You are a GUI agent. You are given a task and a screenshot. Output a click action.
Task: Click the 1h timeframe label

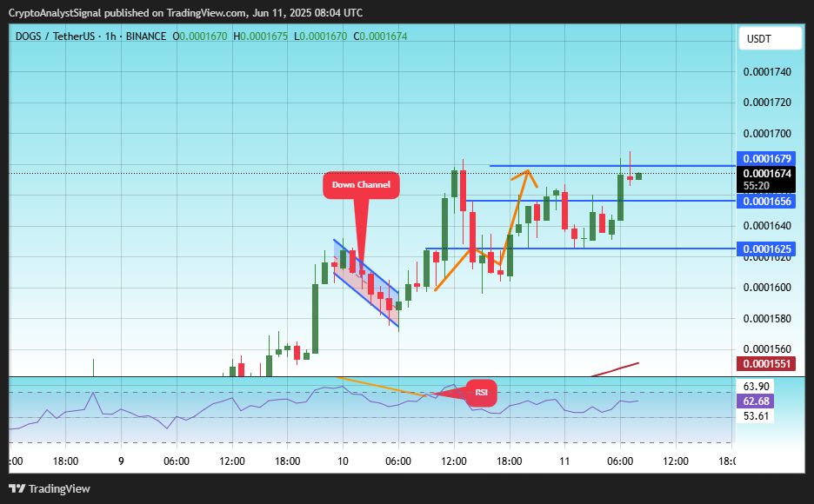pyautogui.click(x=110, y=36)
